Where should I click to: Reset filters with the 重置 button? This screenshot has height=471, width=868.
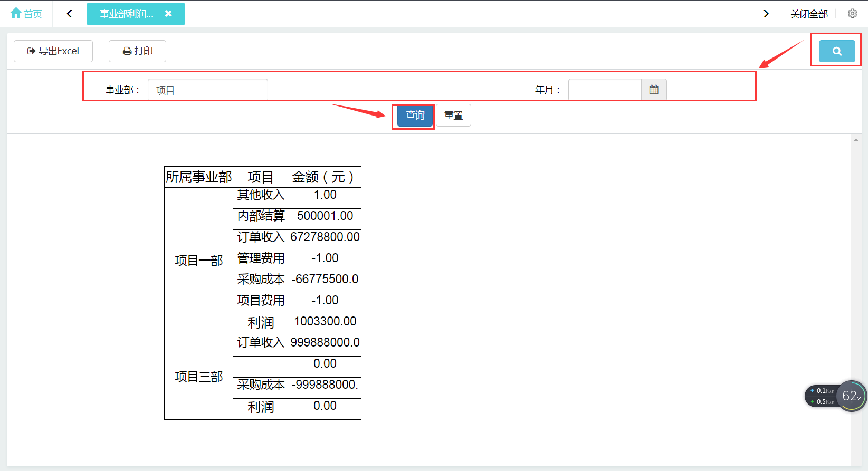coord(453,116)
